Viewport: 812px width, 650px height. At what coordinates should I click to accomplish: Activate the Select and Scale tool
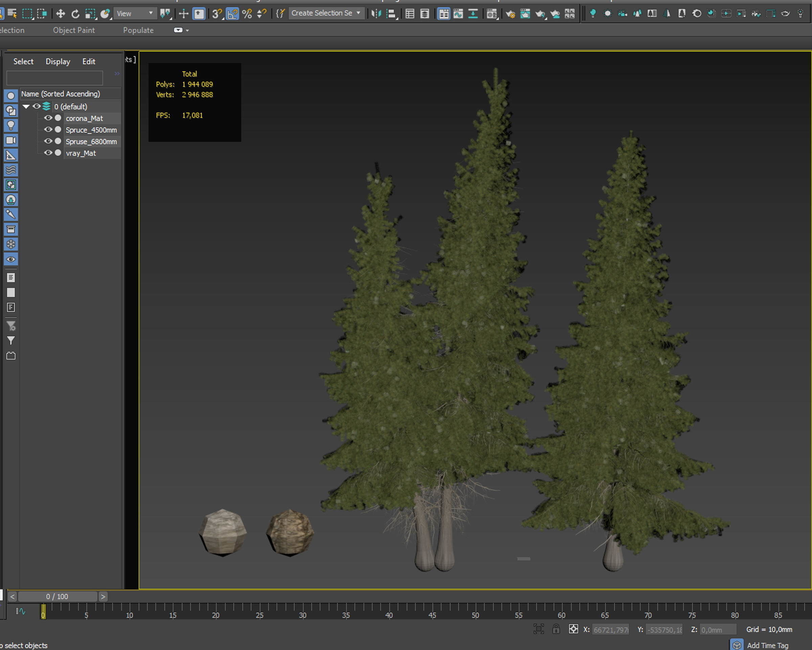click(x=90, y=14)
